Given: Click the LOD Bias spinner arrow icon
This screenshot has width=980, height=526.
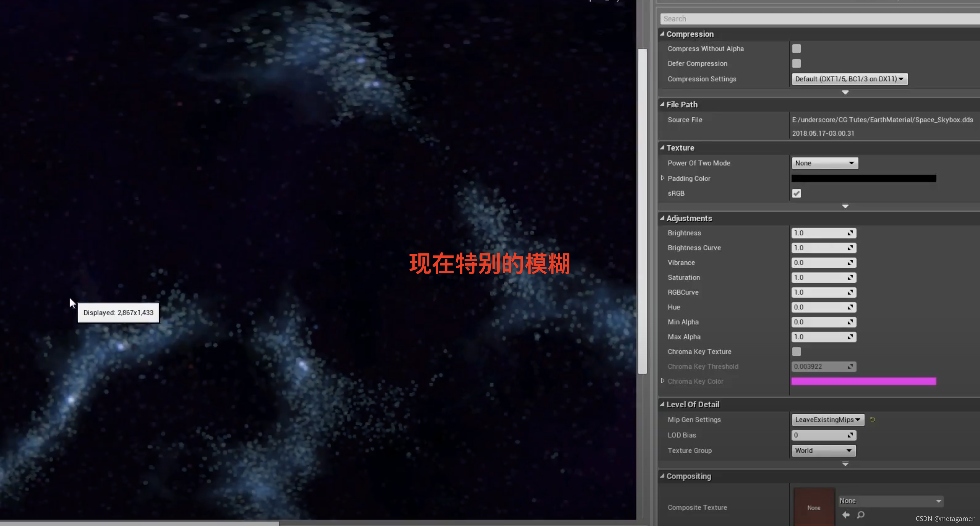Looking at the screenshot, I should [850, 435].
